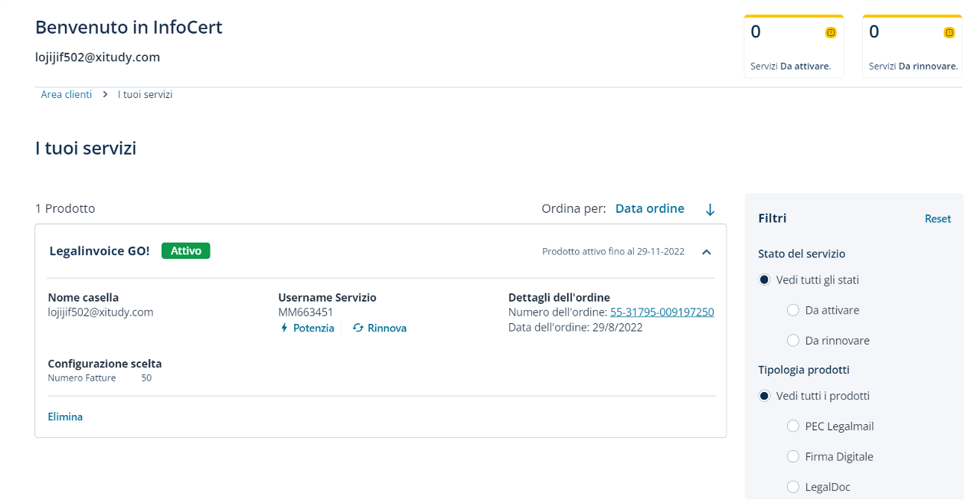Select the Da rinnovare filter
The width and height of the screenshot is (980, 500).
tap(793, 341)
